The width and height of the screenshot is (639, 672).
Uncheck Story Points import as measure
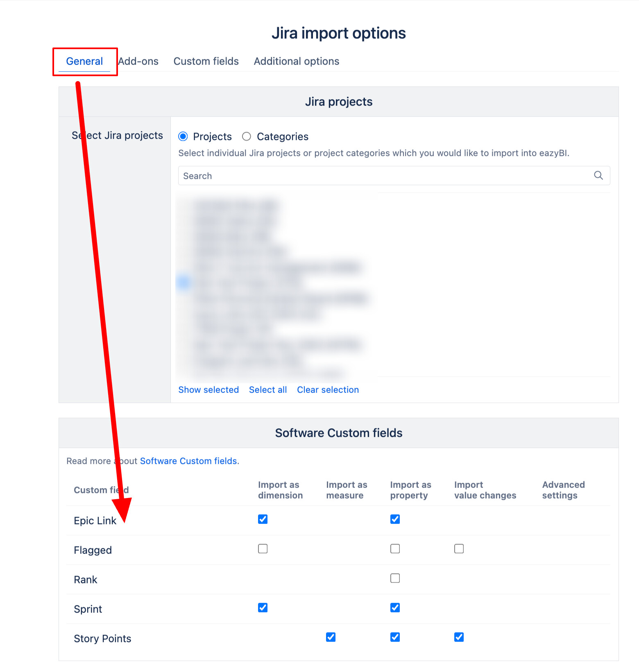pyautogui.click(x=331, y=637)
